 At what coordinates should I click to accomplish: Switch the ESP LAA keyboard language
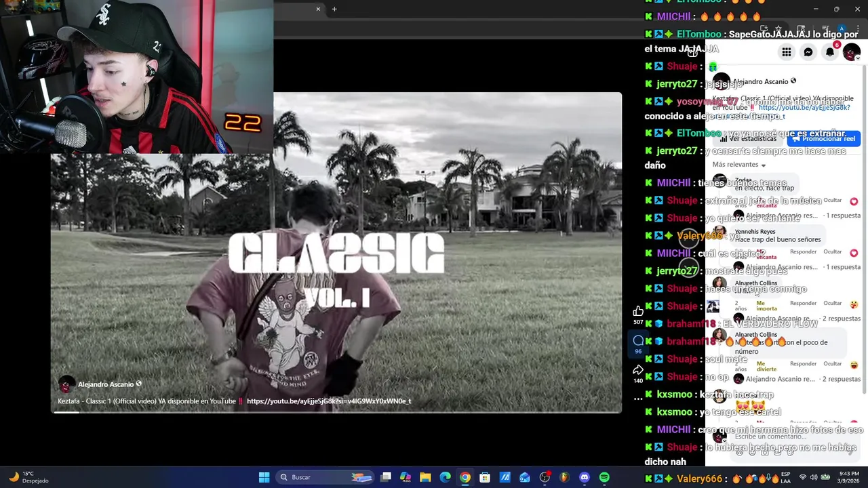point(786,477)
